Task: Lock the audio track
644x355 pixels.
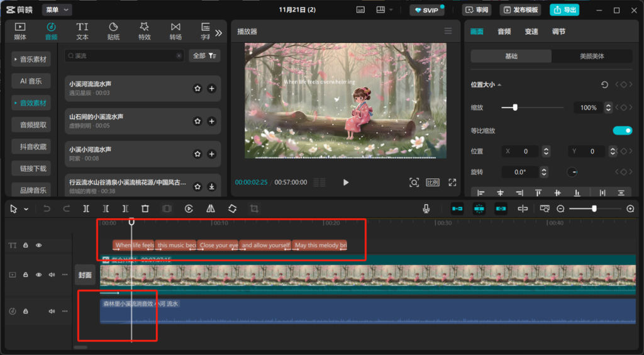Action: pyautogui.click(x=25, y=312)
